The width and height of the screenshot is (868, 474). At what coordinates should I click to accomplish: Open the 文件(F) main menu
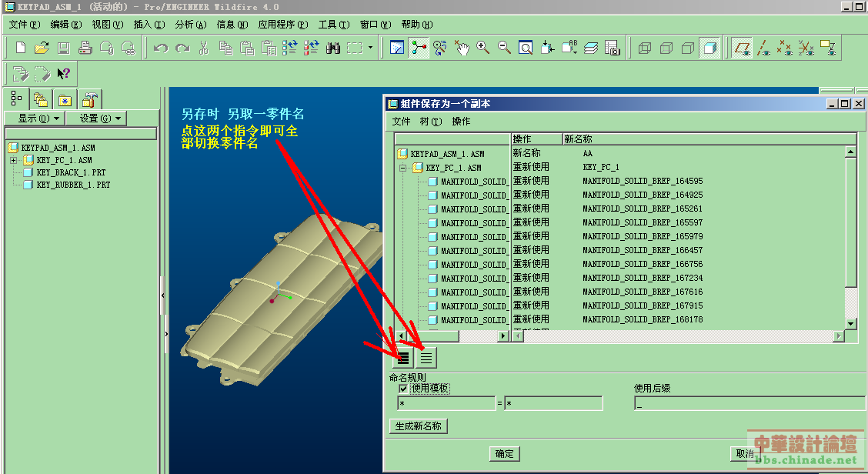(25, 25)
